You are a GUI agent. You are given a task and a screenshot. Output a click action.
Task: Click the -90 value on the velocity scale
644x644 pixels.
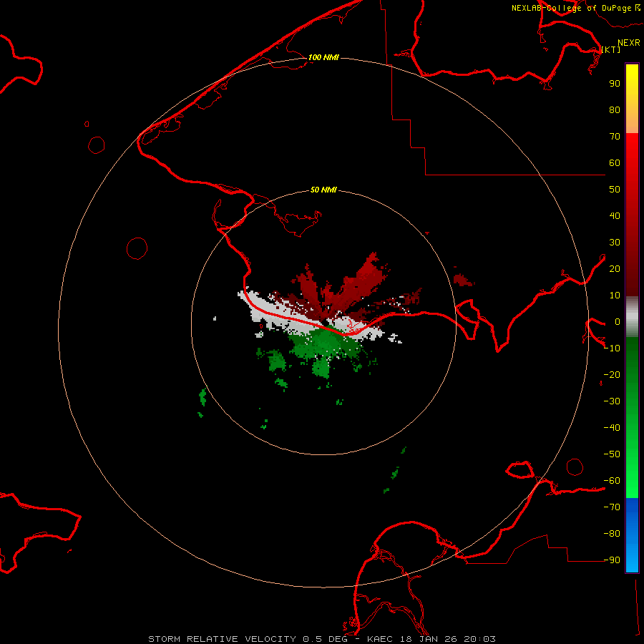click(612, 560)
